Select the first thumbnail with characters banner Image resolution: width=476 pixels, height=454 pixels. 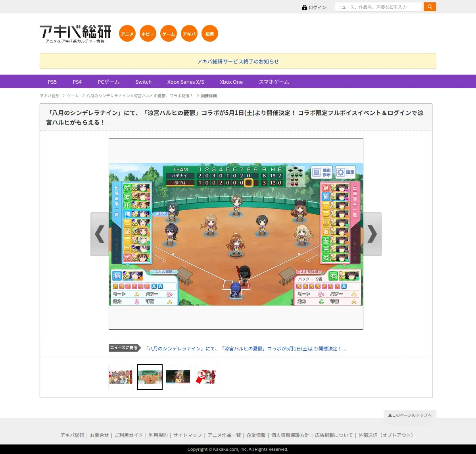121,377
